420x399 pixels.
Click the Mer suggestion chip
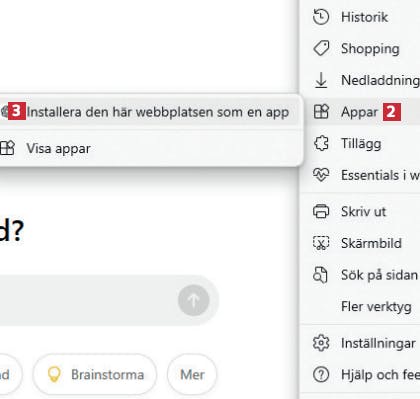[192, 375]
